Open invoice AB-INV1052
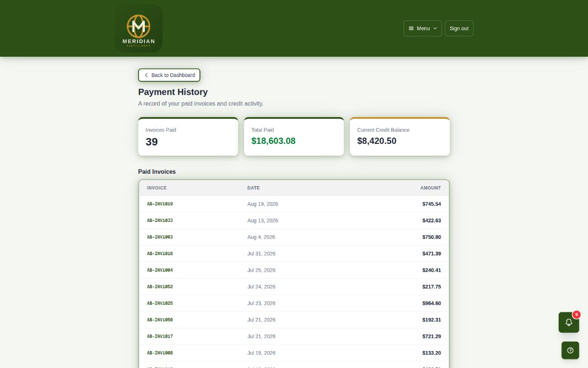This screenshot has width=588, height=368. pos(160,287)
